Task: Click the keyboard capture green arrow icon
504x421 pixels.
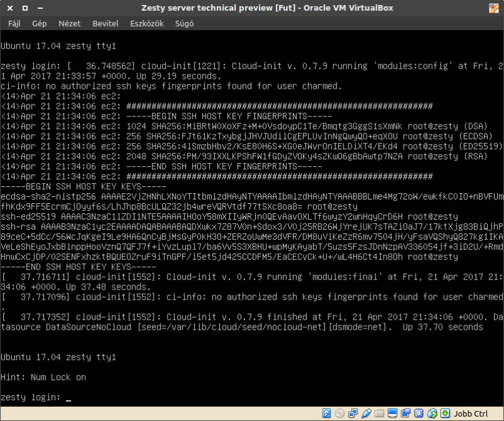Action: pyautogui.click(x=445, y=413)
